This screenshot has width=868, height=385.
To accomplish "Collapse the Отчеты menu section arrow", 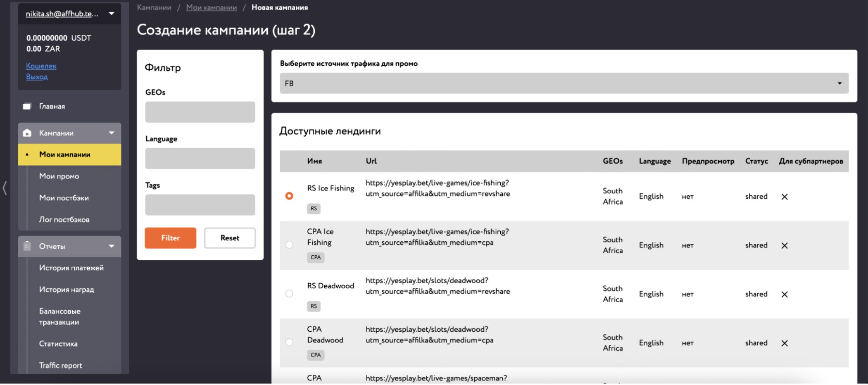I will click(x=112, y=246).
